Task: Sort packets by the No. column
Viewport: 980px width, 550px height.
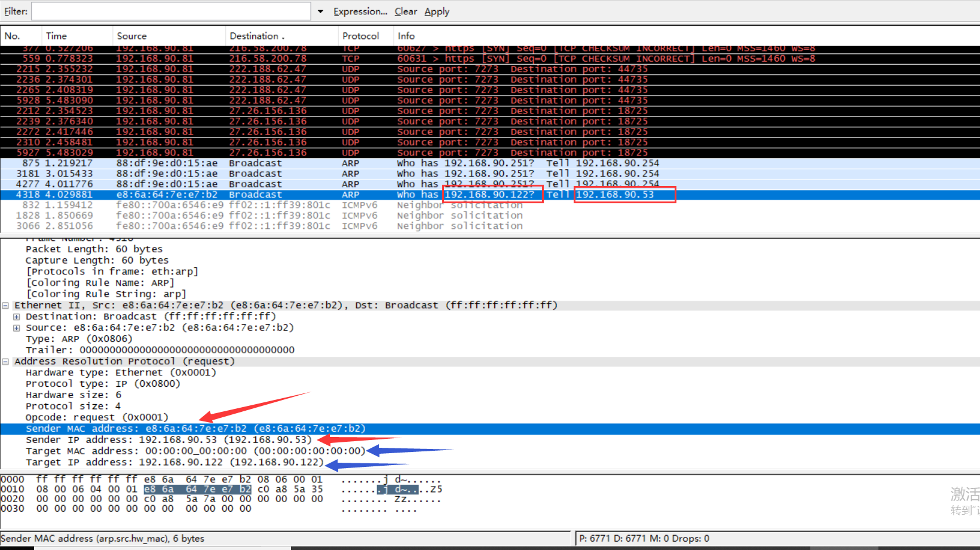Action: pyautogui.click(x=21, y=36)
